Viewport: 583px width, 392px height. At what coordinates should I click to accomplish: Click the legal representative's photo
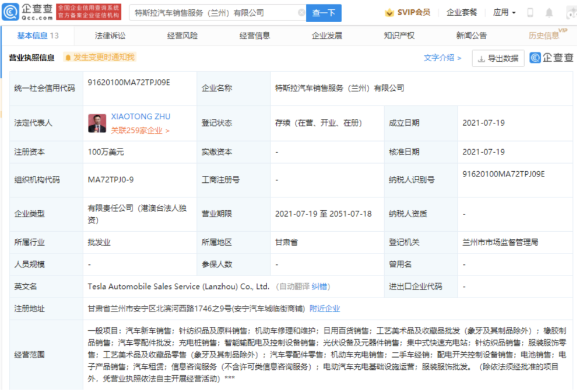point(98,122)
